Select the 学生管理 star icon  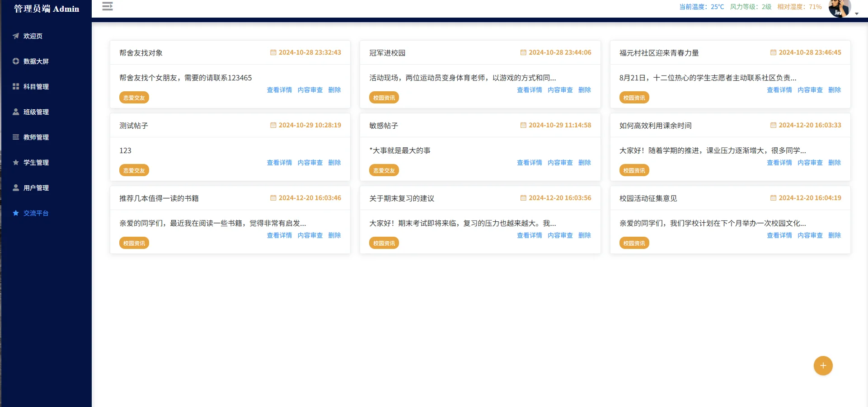tap(15, 163)
